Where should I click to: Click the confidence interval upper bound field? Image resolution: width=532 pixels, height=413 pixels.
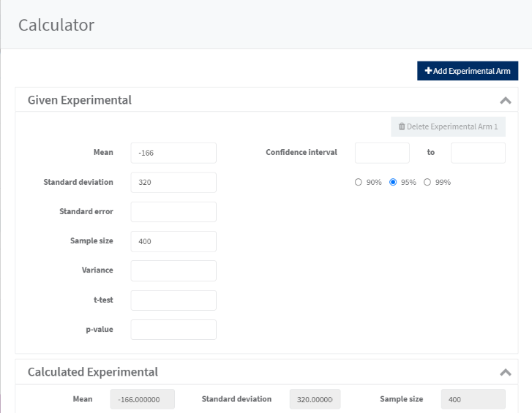(x=478, y=153)
